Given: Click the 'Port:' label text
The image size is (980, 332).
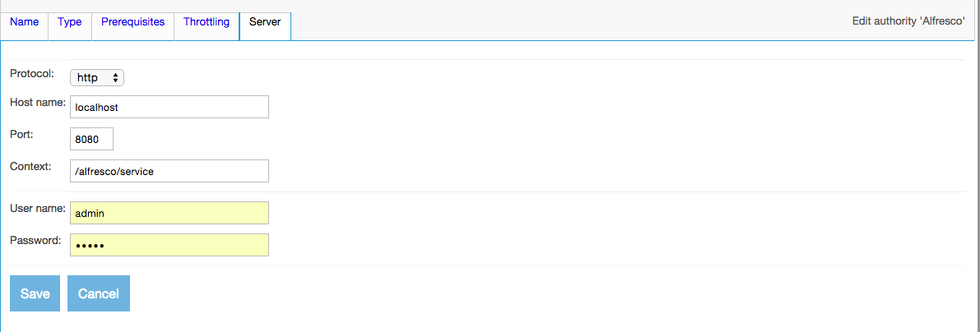Looking at the screenshot, I should click(21, 134).
